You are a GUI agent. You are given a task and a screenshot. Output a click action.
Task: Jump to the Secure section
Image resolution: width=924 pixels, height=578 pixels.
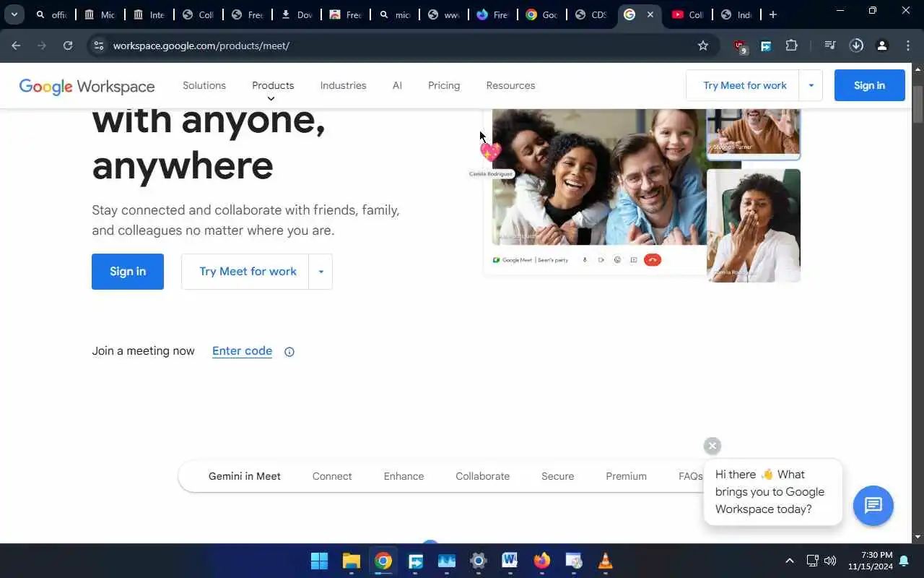[558, 476]
